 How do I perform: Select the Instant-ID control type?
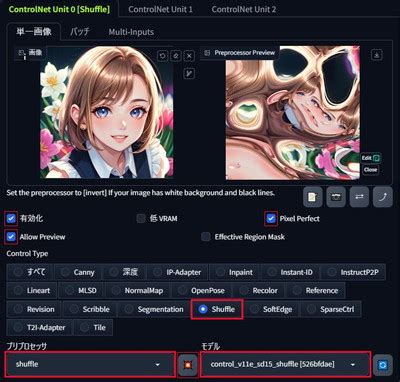click(291, 272)
